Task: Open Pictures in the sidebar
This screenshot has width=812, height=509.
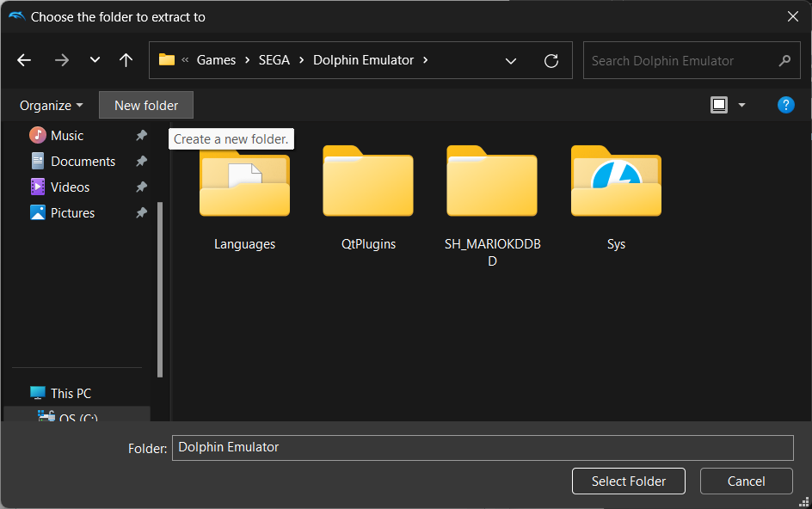Action: [72, 213]
